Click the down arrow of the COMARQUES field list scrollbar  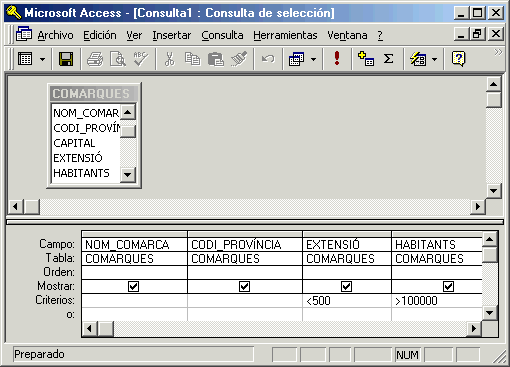(x=128, y=174)
